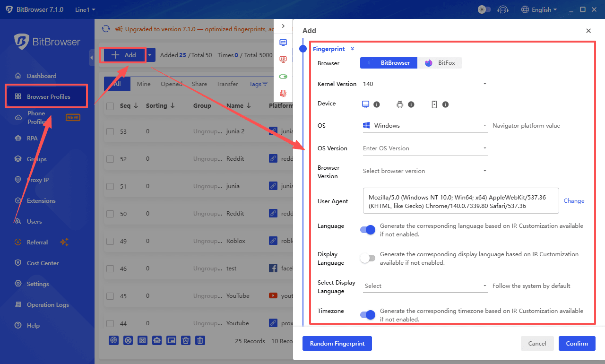The height and width of the screenshot is (364, 605).
Task: Collapse the Fingerprint section using its chevron
Action: (352, 49)
